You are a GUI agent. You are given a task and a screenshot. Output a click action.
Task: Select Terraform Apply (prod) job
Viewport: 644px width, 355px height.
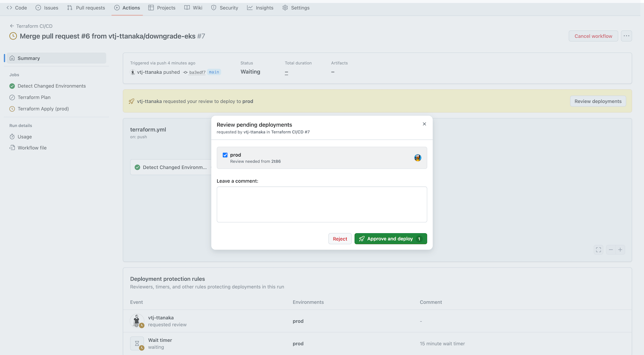tap(43, 109)
